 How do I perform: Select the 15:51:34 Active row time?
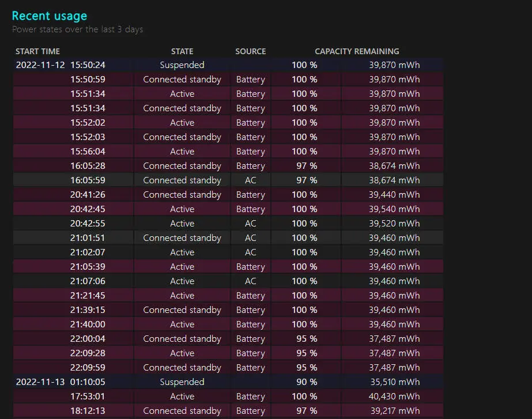[x=88, y=93]
